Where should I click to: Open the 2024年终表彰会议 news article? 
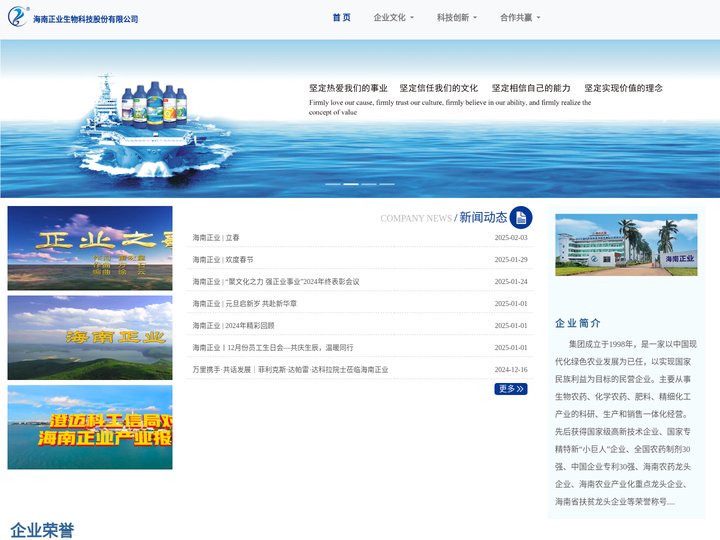coord(276,281)
